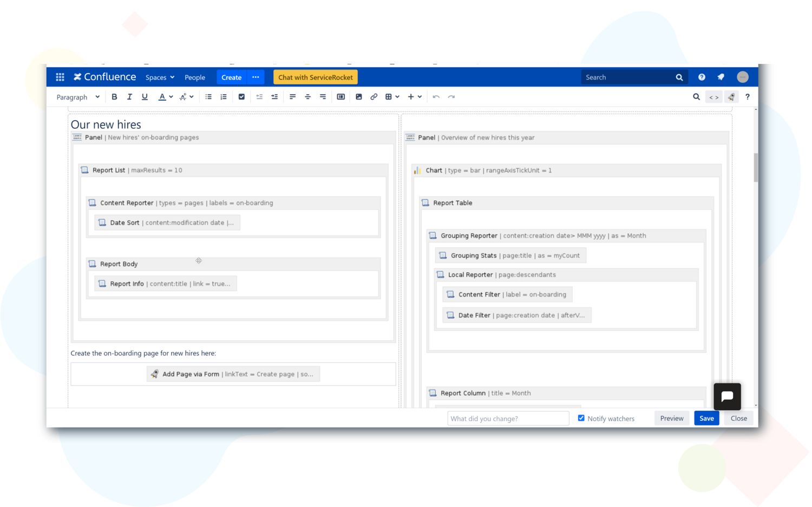Uncheck the Notify watchers checkbox
Screen dimensions: 812x507
click(x=581, y=418)
